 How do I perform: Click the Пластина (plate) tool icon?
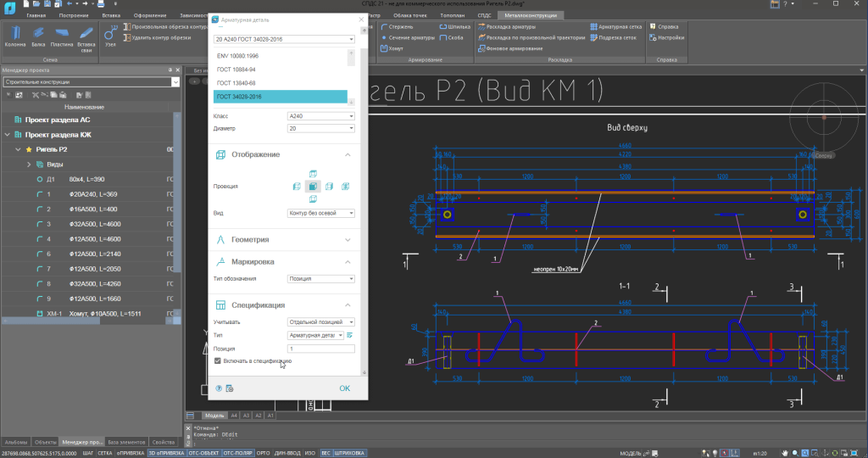(61, 32)
